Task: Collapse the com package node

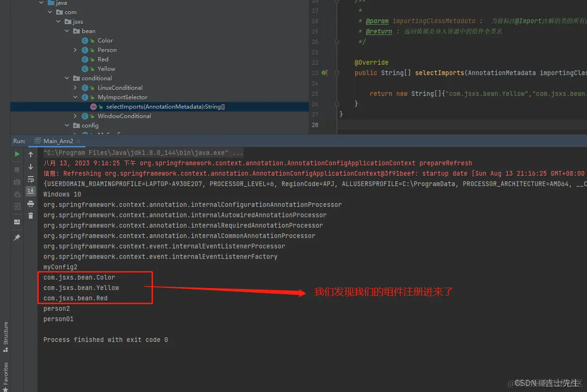Action: tap(50, 12)
